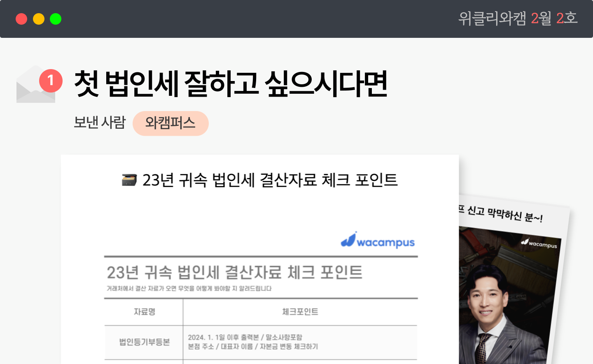593x364 pixels.
Task: Click the red notification badge number 1
Action: 51,80
